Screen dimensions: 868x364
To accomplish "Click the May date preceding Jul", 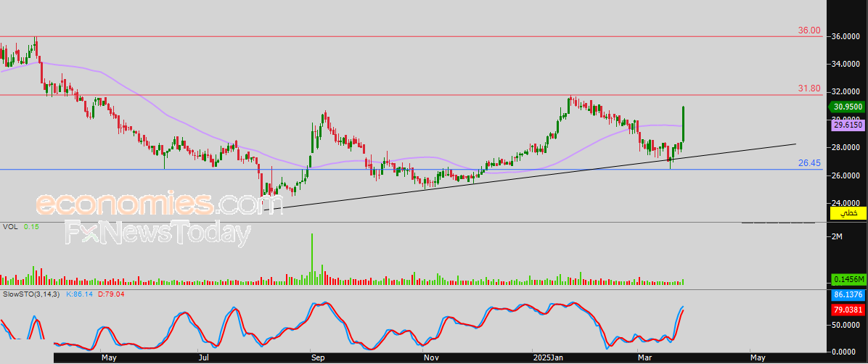I will 110,358.
